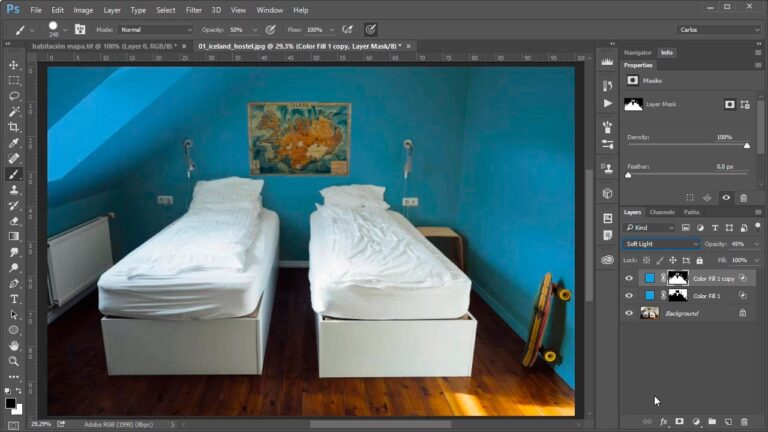Select the Magic Wand tool
The height and width of the screenshot is (432, 768).
point(14,112)
